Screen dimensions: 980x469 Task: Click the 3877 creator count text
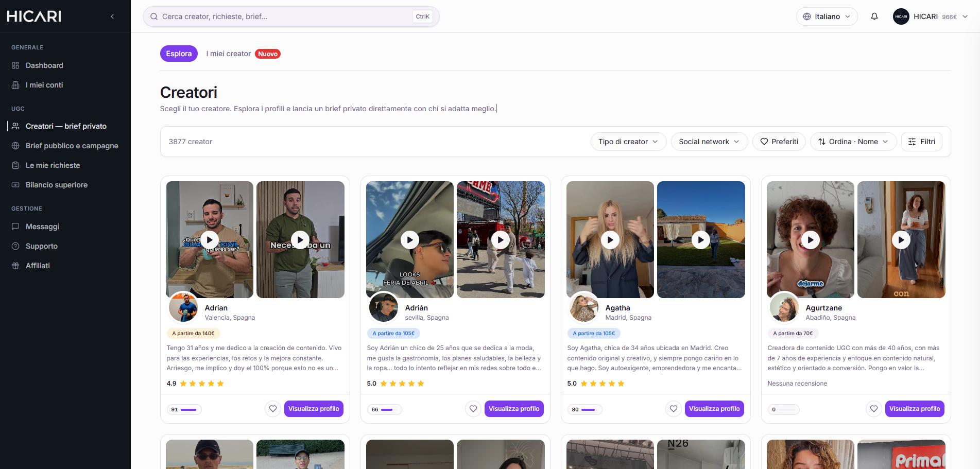pos(191,142)
